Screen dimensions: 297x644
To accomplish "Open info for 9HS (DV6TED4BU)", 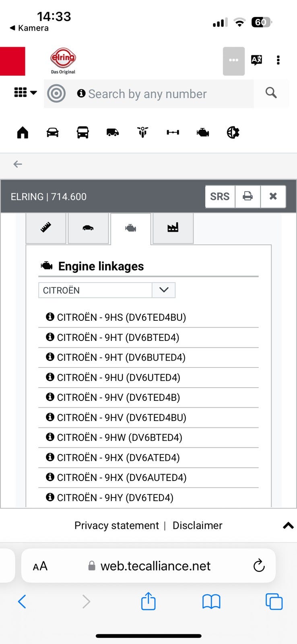I will tap(50, 317).
